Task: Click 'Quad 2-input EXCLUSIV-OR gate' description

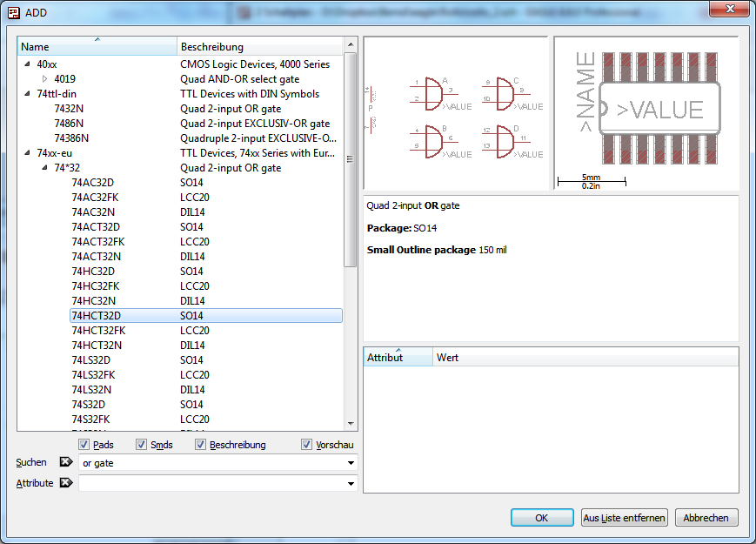Action: (255, 124)
